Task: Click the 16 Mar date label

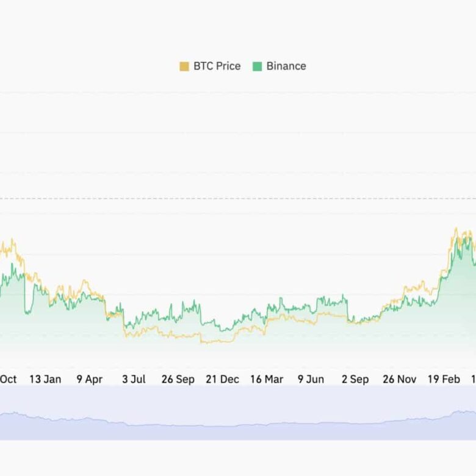Action: 267,379
